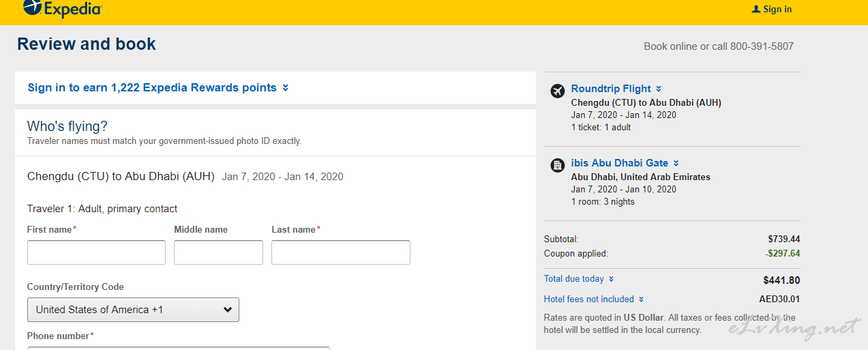This screenshot has width=868, height=350.
Task: Click the airplane flight icon
Action: tap(558, 90)
